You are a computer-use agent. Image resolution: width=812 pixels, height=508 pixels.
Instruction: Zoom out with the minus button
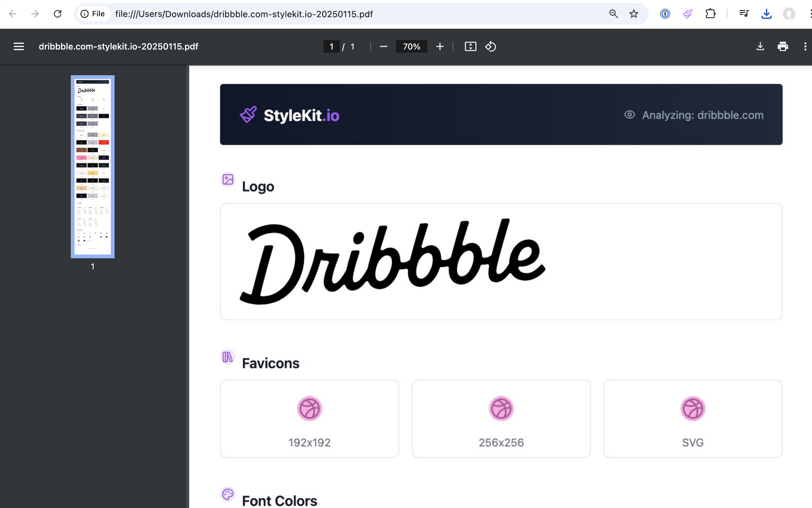pos(383,46)
